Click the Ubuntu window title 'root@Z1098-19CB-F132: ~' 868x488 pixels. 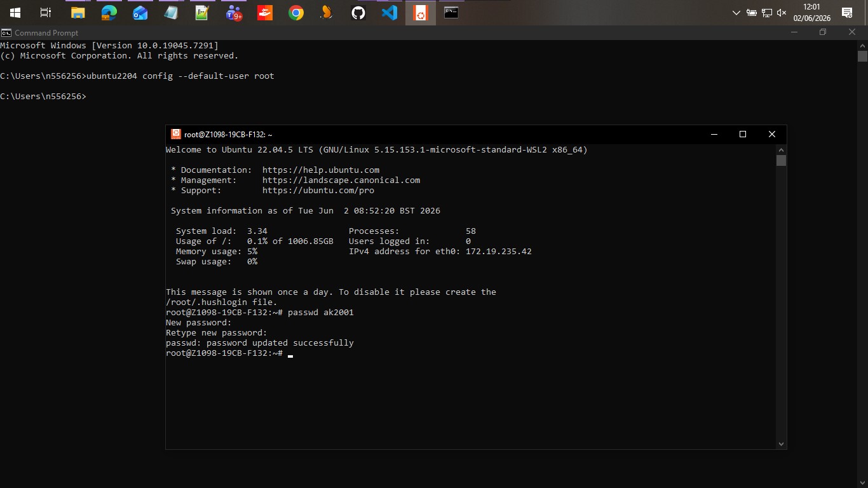[228, 135]
